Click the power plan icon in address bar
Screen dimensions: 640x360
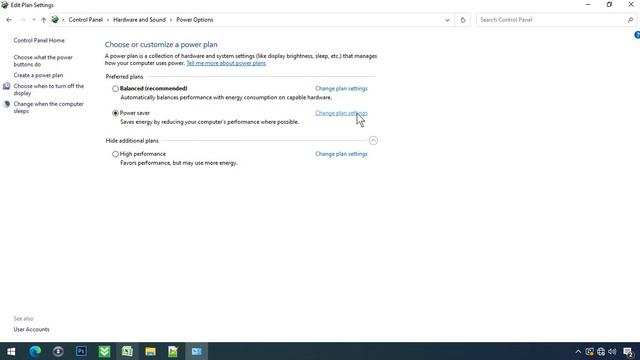tap(55, 20)
